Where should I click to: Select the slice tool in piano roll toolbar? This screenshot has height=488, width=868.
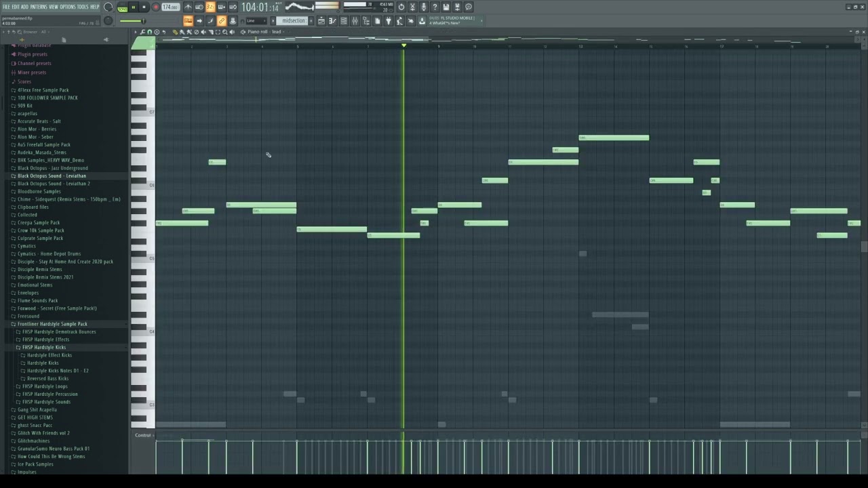(x=210, y=32)
